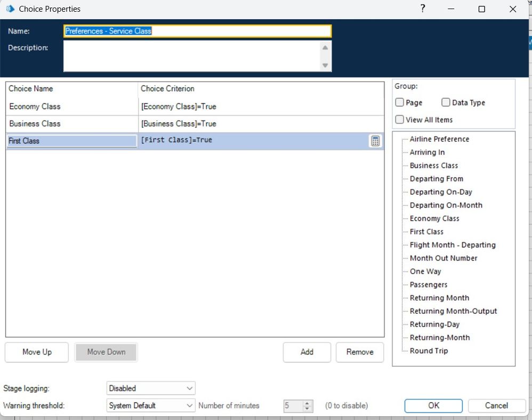This screenshot has width=532, height=420.
Task: Click into the Name text field
Action: click(x=197, y=31)
